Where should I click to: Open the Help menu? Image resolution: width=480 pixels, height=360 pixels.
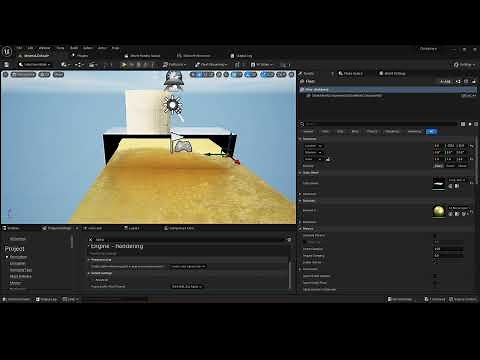[x=115, y=48]
